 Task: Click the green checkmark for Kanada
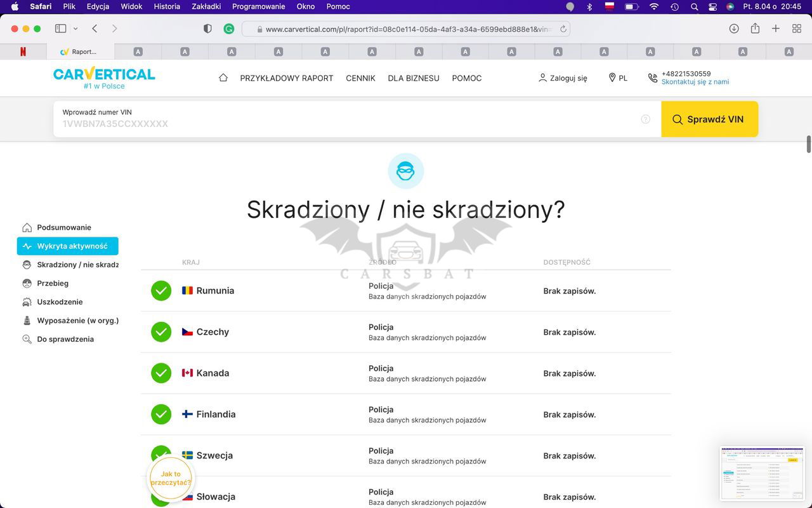161,373
